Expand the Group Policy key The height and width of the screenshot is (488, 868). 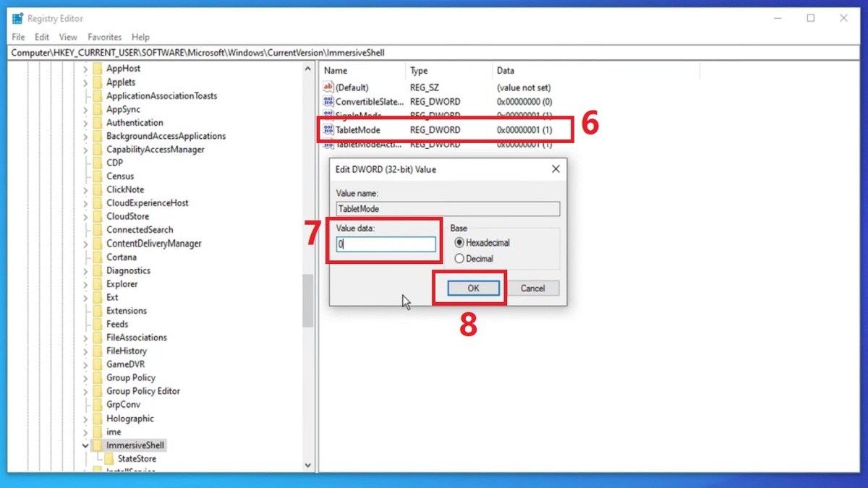pyautogui.click(x=87, y=377)
